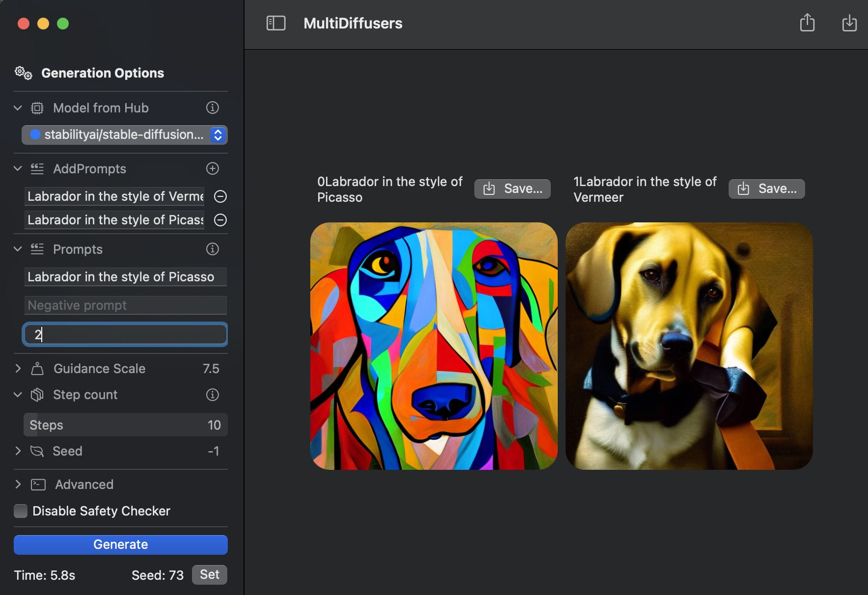The width and height of the screenshot is (868, 595).
Task: Adjust the Steps slider
Action: tap(126, 425)
